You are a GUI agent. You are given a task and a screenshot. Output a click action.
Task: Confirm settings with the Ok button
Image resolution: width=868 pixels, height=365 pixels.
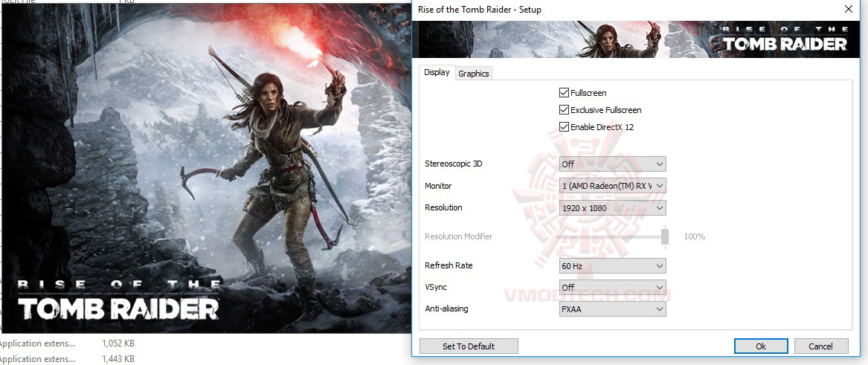click(761, 346)
